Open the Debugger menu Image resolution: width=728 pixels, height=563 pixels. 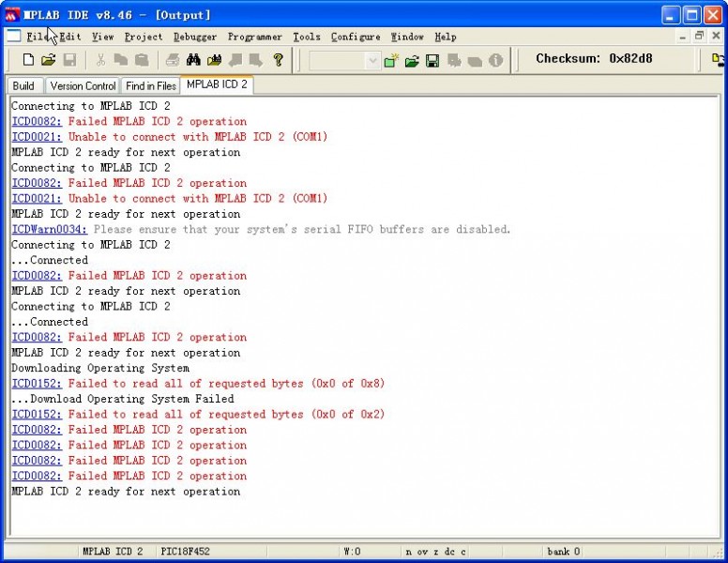tap(195, 37)
